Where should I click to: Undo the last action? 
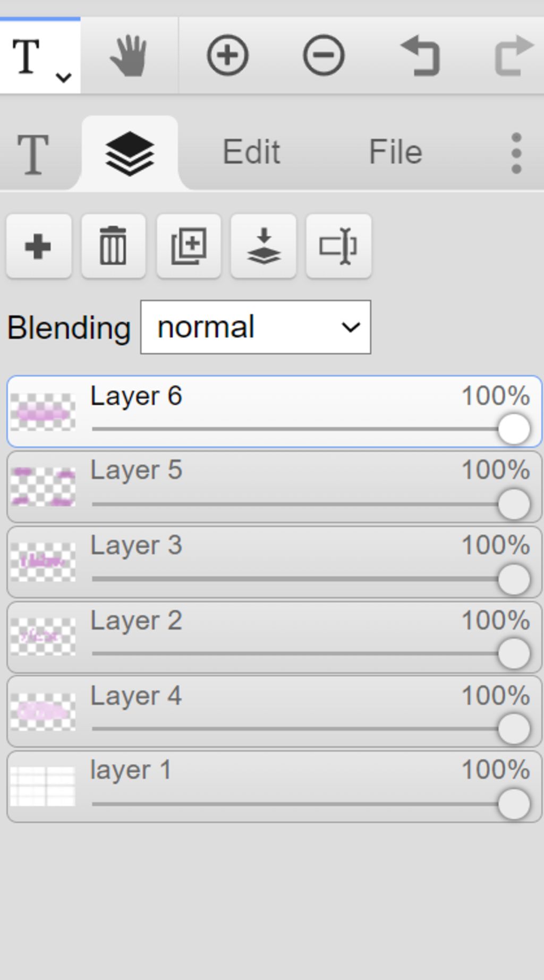tap(420, 55)
